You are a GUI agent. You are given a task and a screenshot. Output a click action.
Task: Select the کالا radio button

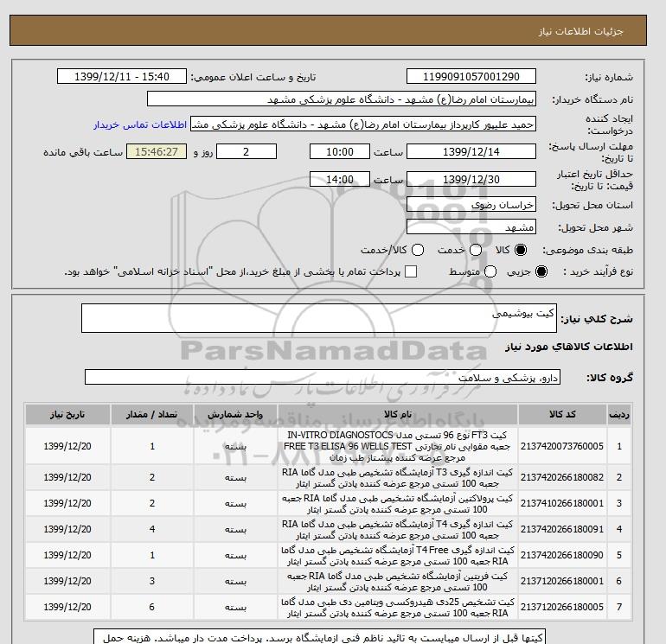click(521, 250)
